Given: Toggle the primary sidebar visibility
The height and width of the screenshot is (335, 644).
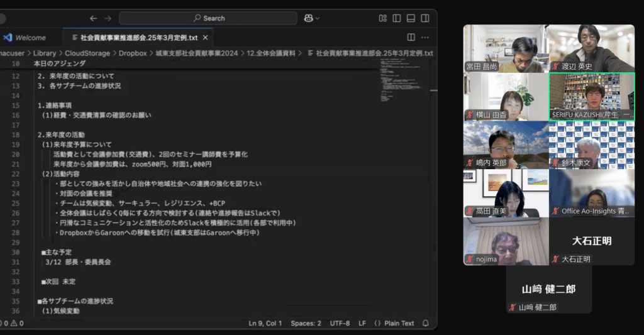Looking at the screenshot, I should (397, 18).
